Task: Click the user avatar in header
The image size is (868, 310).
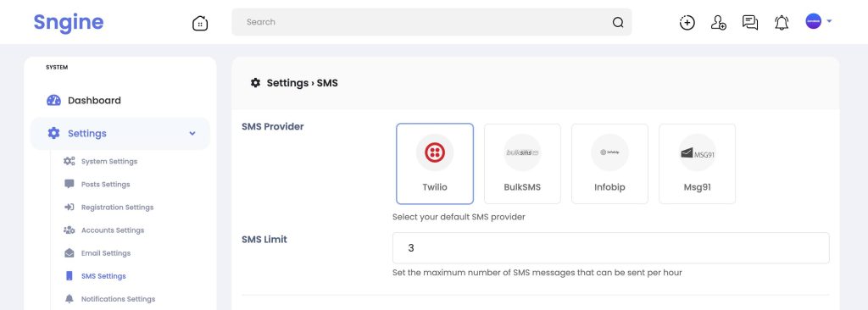Action: [x=813, y=21]
